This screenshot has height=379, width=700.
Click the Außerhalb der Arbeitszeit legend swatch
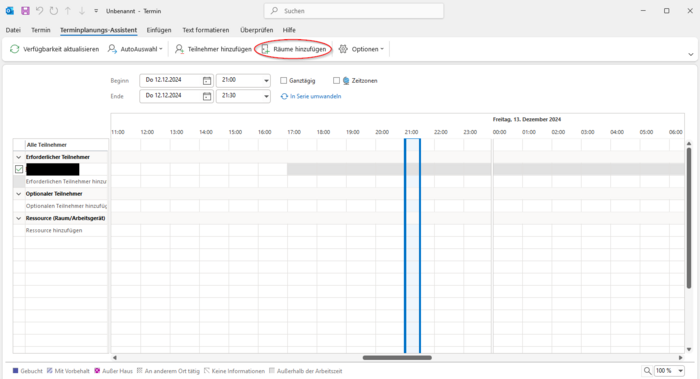pos(271,371)
